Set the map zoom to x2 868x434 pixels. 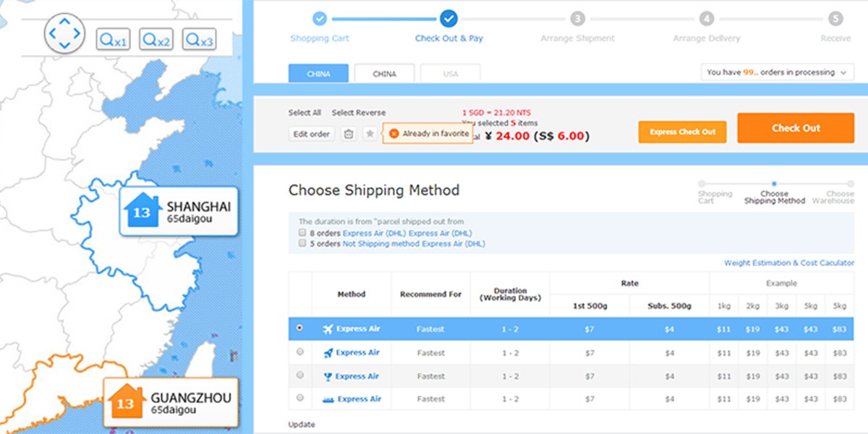pos(156,40)
